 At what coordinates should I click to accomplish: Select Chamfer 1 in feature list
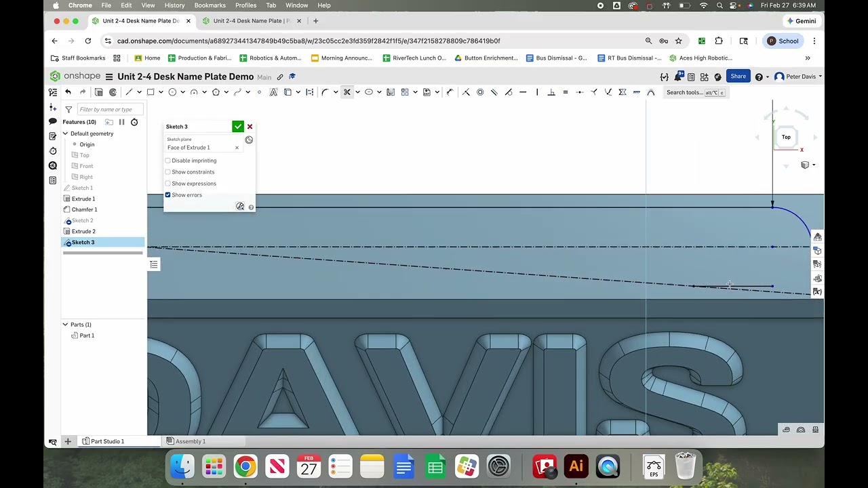pyautogui.click(x=84, y=210)
